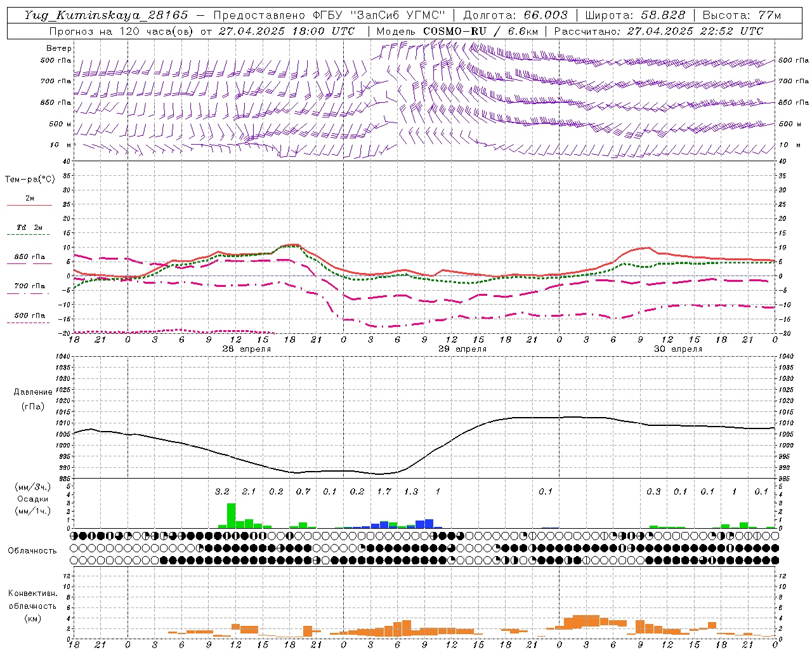The image size is (812, 650).
Task: Click the (мм/1ч.) precipitation unit label
Action: click(33, 511)
